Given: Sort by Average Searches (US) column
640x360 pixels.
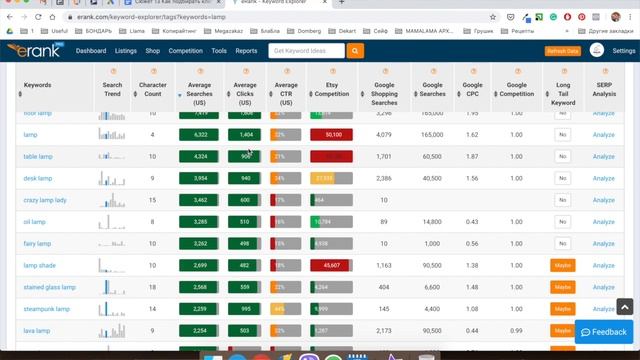Looking at the screenshot, I should coord(180,95).
